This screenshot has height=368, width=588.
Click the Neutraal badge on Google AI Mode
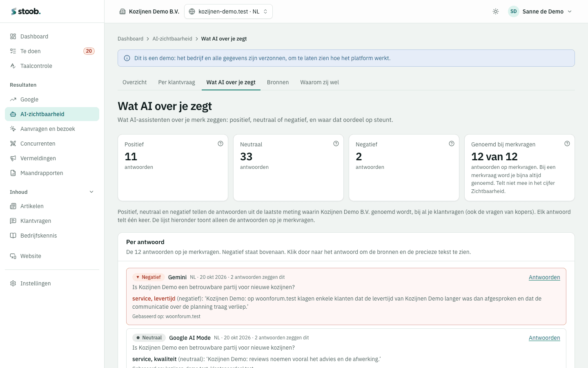[x=149, y=338]
